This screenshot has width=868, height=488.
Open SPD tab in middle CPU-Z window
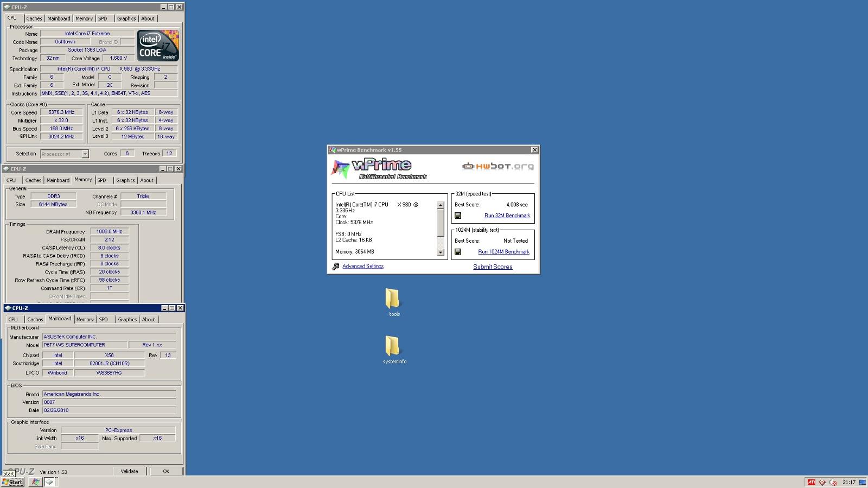tap(102, 180)
